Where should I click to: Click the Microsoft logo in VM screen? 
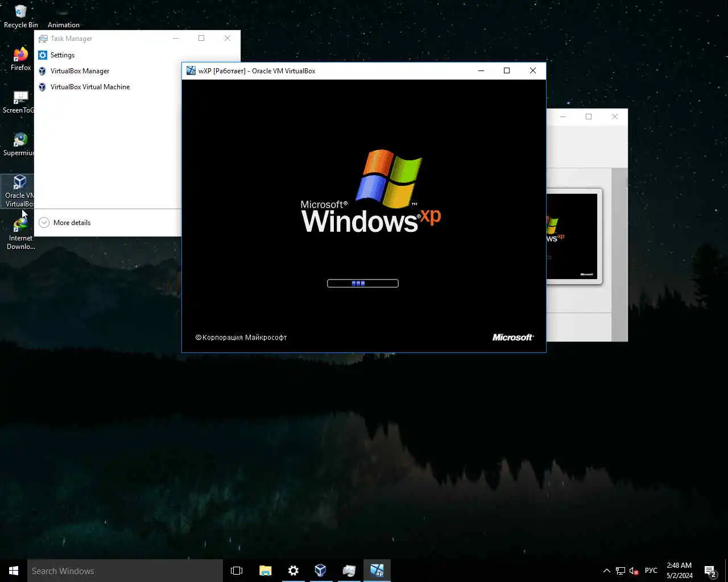pyautogui.click(x=513, y=337)
